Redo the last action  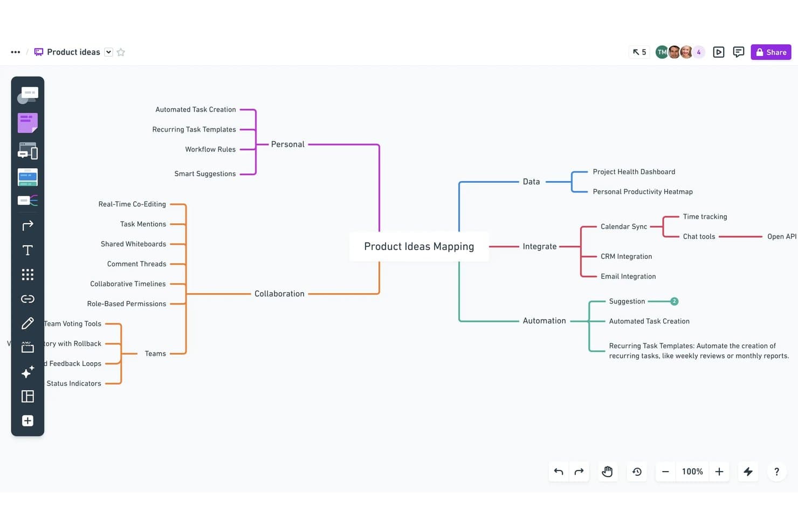point(579,472)
